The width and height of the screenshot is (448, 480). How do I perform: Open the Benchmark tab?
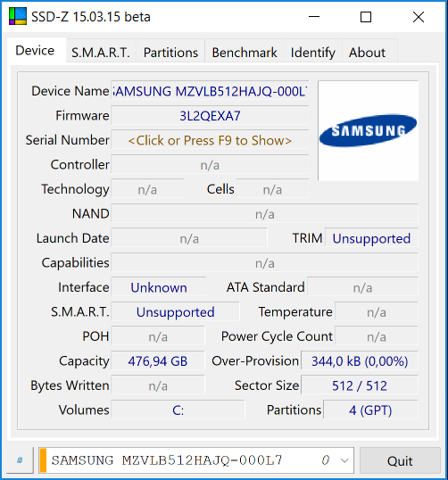pyautogui.click(x=245, y=53)
